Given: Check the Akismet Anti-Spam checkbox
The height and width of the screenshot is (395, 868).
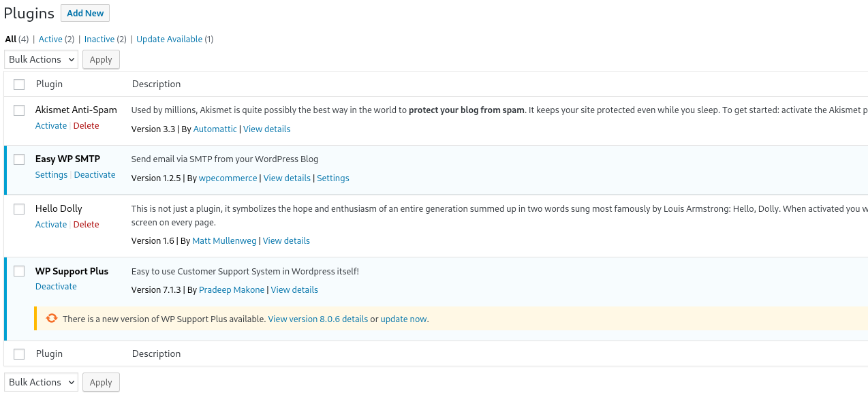Looking at the screenshot, I should 19,110.
